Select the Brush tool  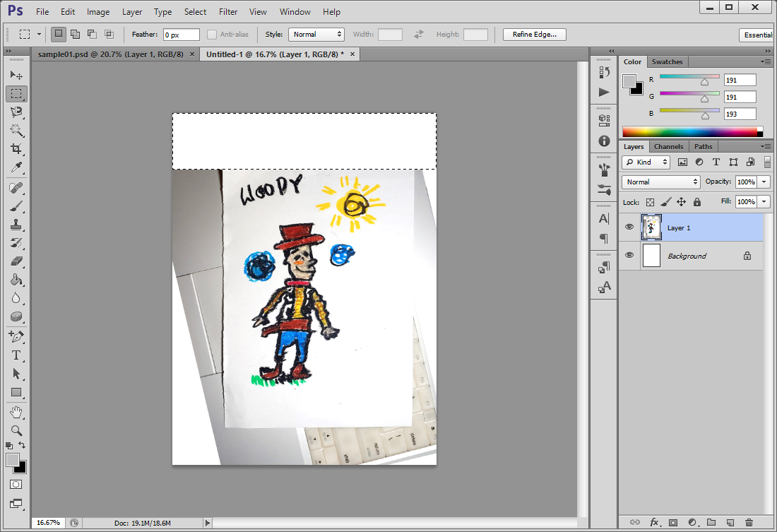[16, 206]
